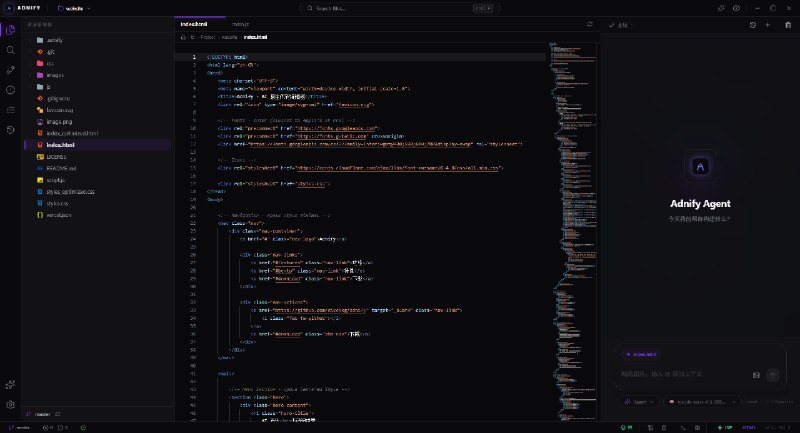Expand the images folder

(97, 75)
